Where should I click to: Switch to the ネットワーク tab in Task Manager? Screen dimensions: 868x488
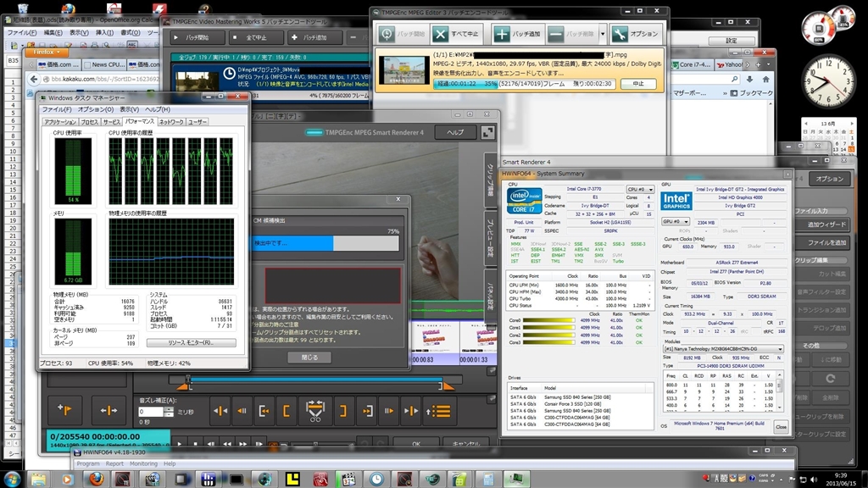tap(170, 122)
